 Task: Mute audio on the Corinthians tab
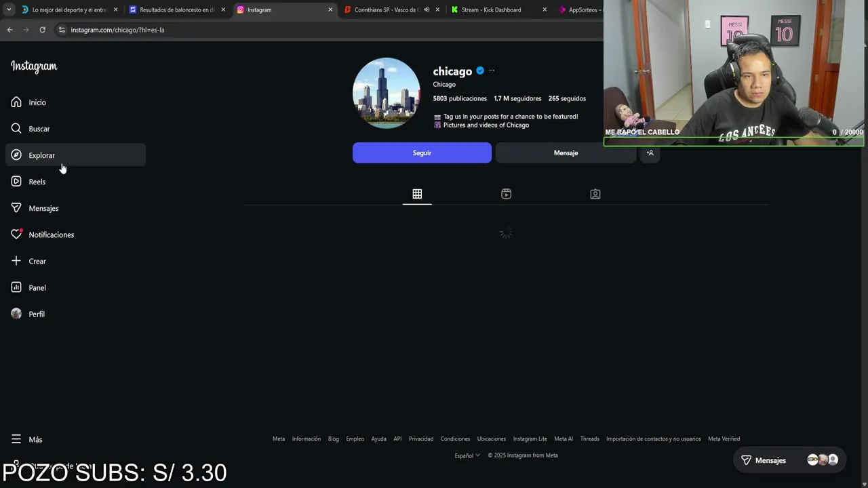[x=427, y=9]
